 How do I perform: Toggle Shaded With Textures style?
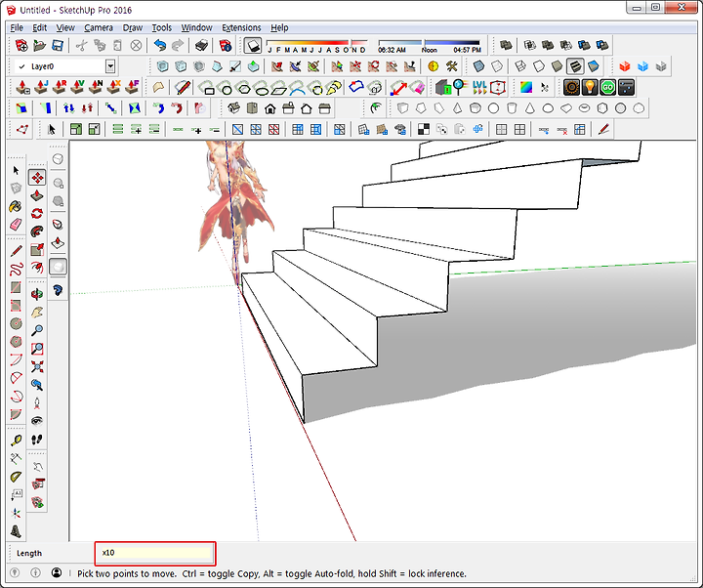tap(575, 66)
